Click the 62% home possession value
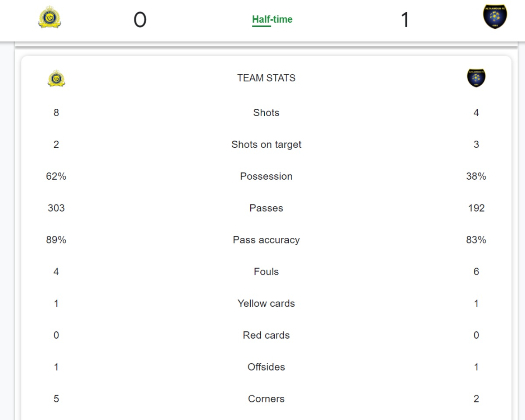The image size is (525, 420). (x=56, y=177)
